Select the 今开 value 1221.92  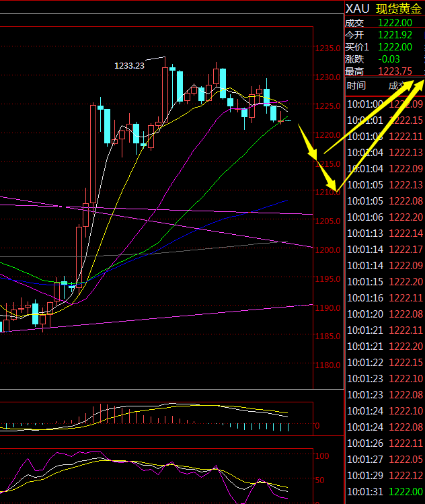pyautogui.click(x=395, y=35)
